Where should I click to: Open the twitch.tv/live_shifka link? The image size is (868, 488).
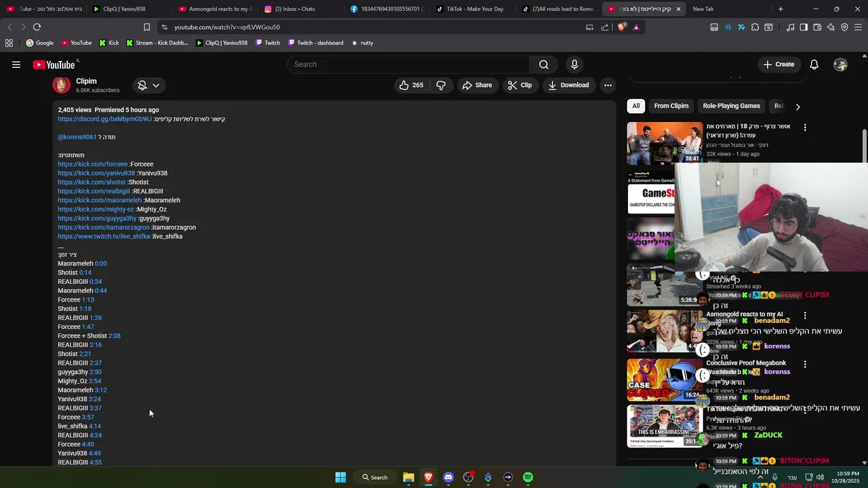[104, 237]
